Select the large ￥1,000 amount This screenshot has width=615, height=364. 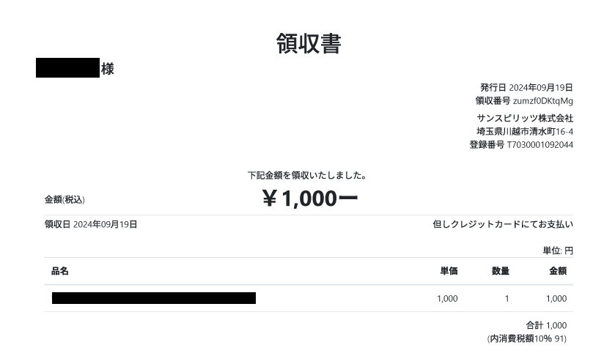[x=309, y=198]
